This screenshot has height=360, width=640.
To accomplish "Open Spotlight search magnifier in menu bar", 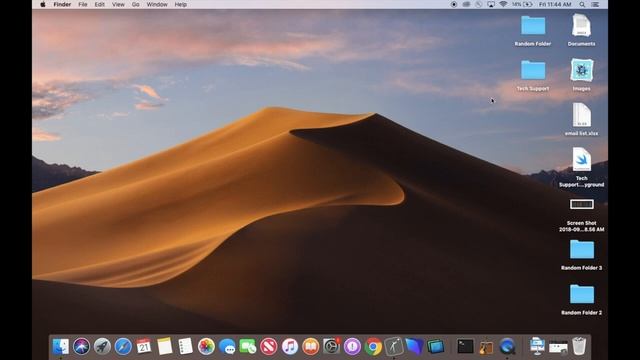I will point(582,4).
